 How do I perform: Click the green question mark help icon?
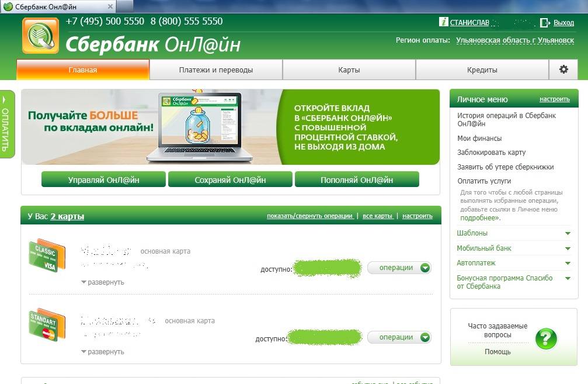(x=546, y=338)
